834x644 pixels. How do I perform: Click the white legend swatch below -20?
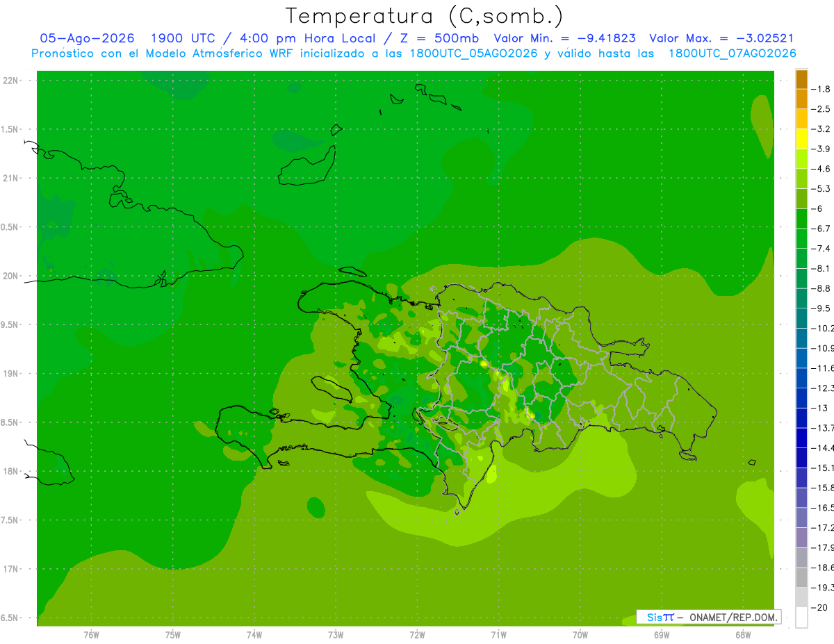[801, 618]
